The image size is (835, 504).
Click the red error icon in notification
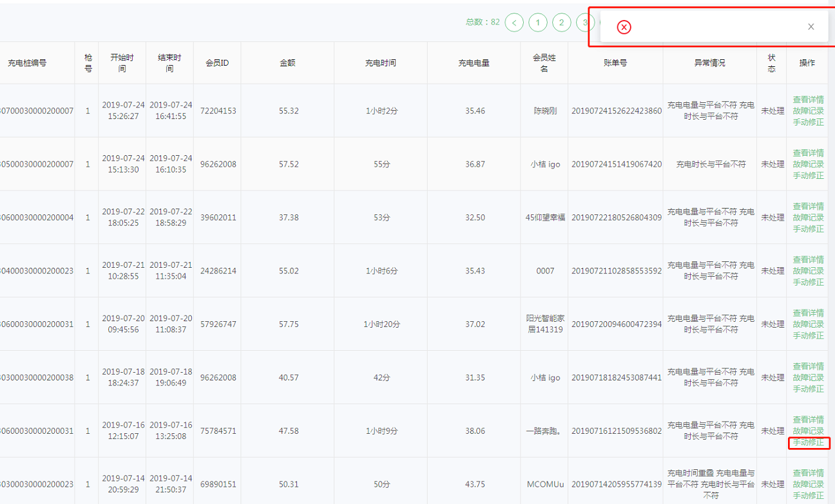624,27
